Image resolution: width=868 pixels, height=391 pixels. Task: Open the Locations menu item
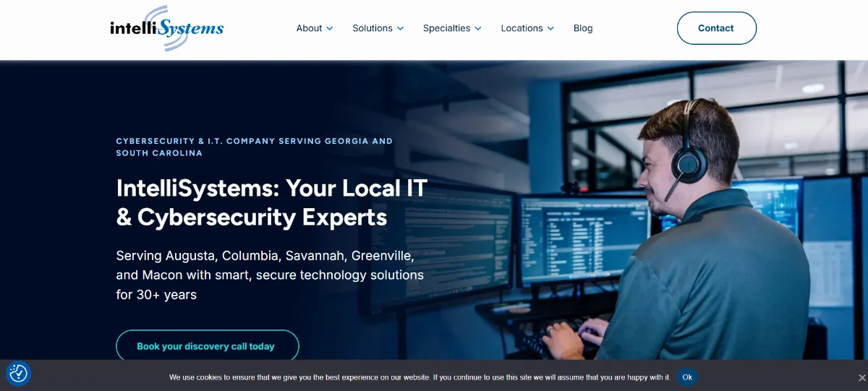[522, 28]
